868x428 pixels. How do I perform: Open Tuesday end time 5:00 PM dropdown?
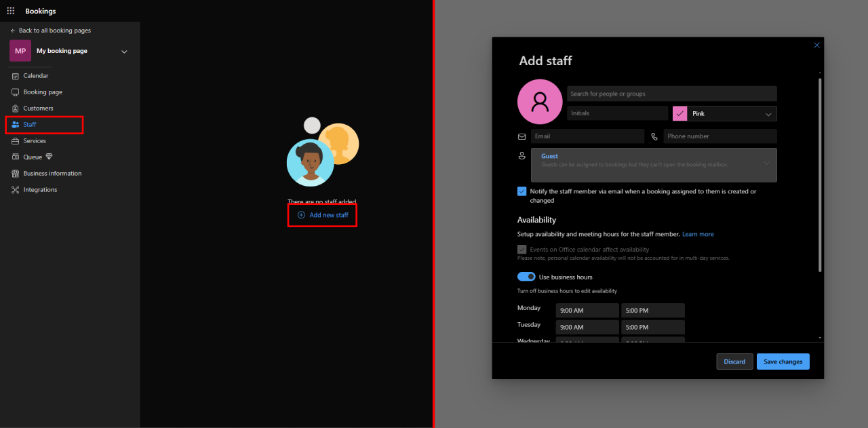(x=653, y=328)
